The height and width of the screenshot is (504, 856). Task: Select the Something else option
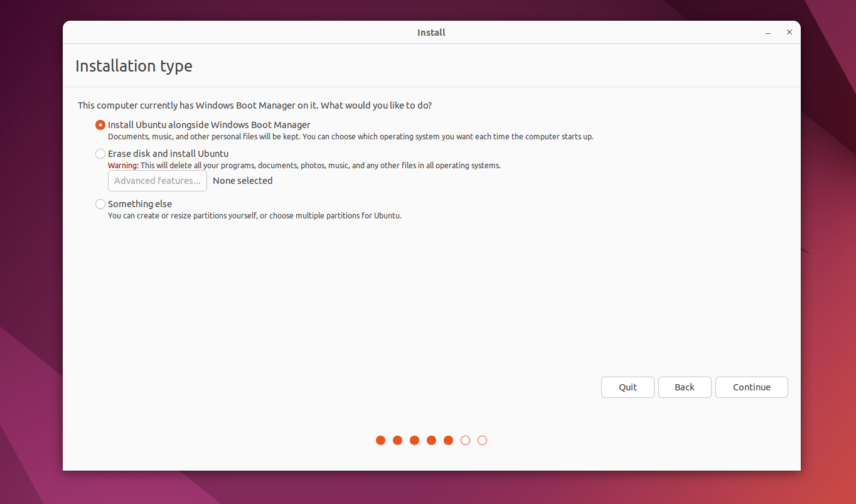[100, 204]
